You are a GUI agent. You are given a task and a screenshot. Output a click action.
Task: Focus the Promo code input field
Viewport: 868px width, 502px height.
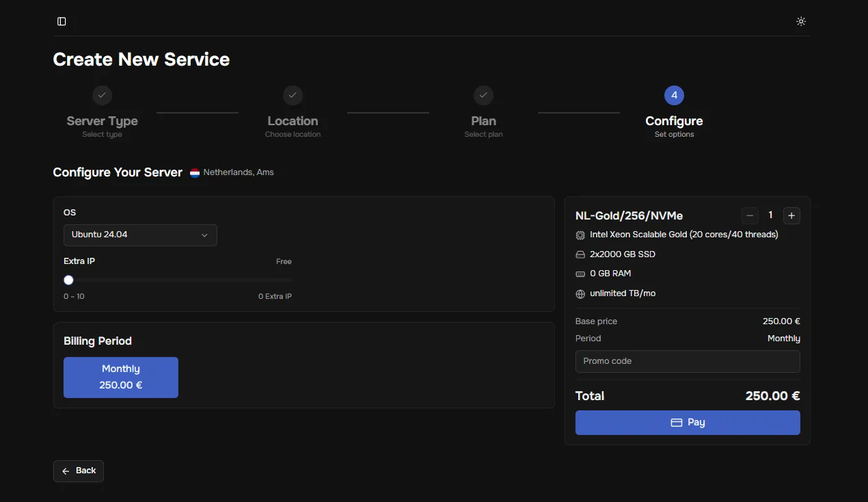pos(688,361)
